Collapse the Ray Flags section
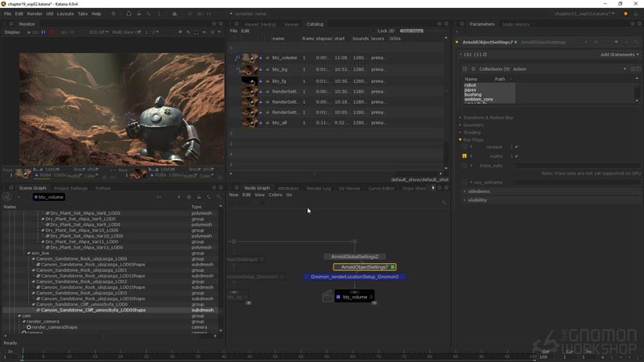Image resolution: width=644 pixels, height=362 pixels. pos(460,140)
